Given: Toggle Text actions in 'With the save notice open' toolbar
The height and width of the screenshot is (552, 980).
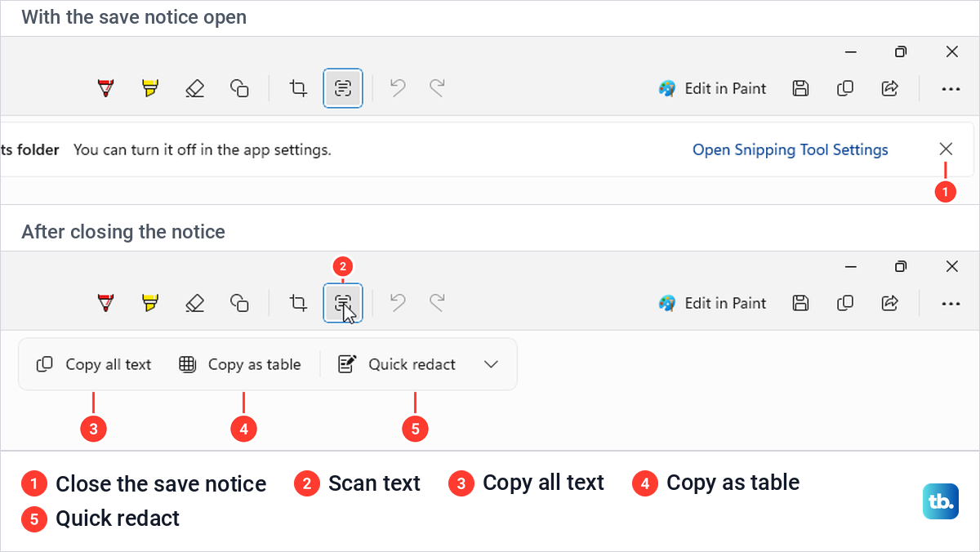Looking at the screenshot, I should tap(343, 88).
